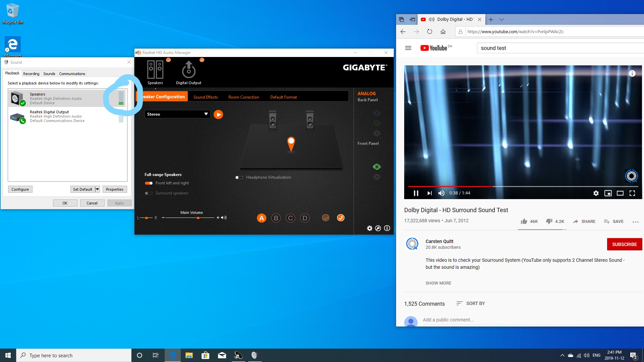The height and width of the screenshot is (362, 644).
Task: Toggle Surround speakers switch
Action: [x=149, y=193]
